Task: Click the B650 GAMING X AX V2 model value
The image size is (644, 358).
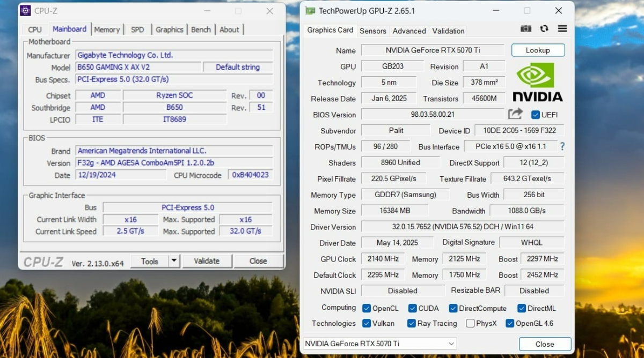Action: coord(138,67)
